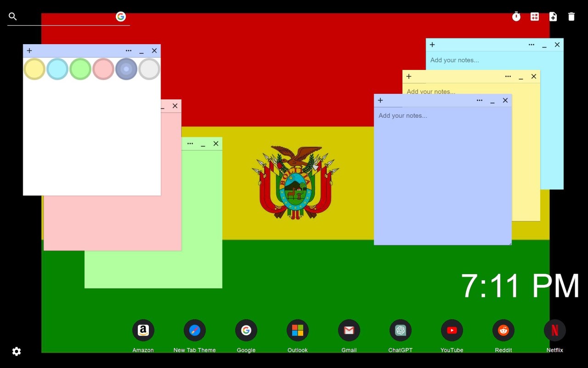Close the white note
The width and height of the screenshot is (588, 368).
(x=154, y=51)
